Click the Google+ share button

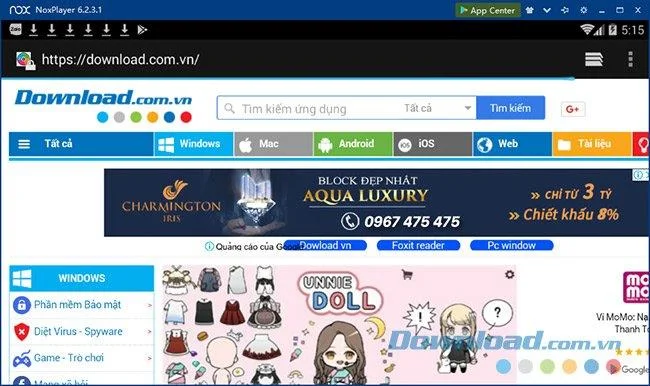(x=572, y=109)
